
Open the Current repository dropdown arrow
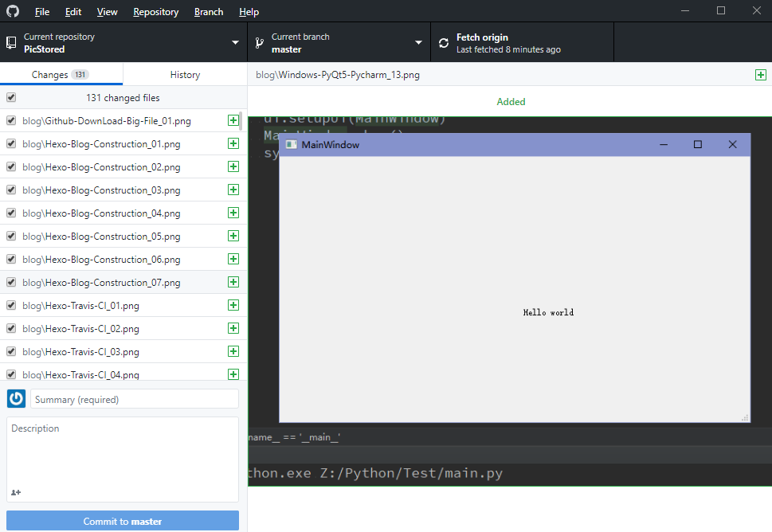point(235,43)
